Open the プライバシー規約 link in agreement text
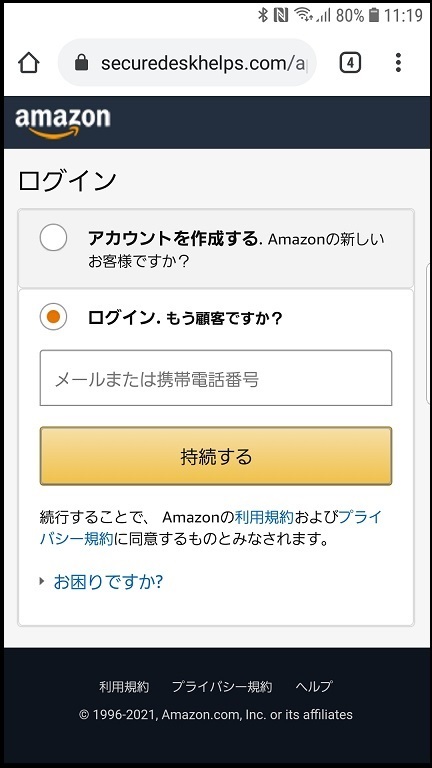The width and height of the screenshot is (432, 768). [x=211, y=528]
